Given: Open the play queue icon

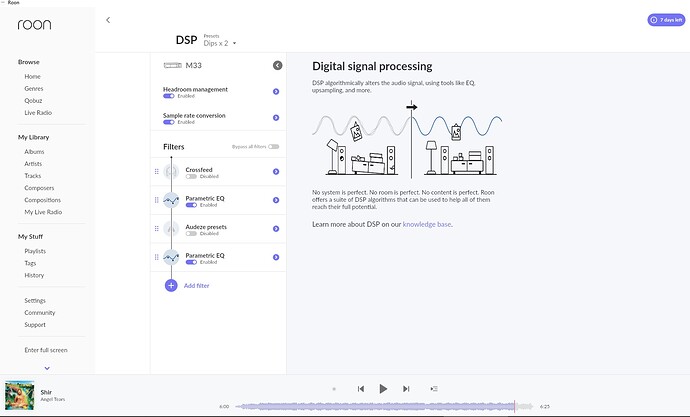Looking at the screenshot, I should tap(434, 389).
